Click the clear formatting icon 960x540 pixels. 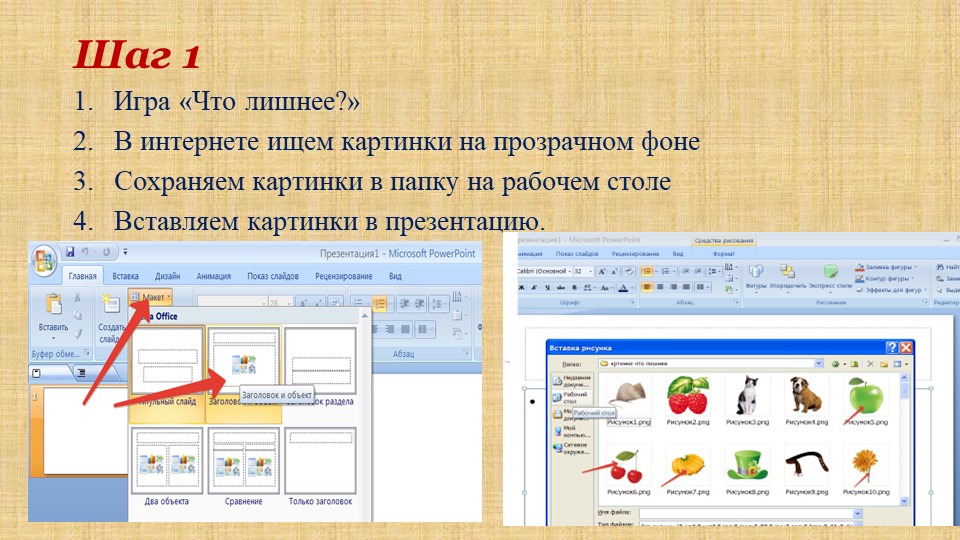click(x=629, y=271)
